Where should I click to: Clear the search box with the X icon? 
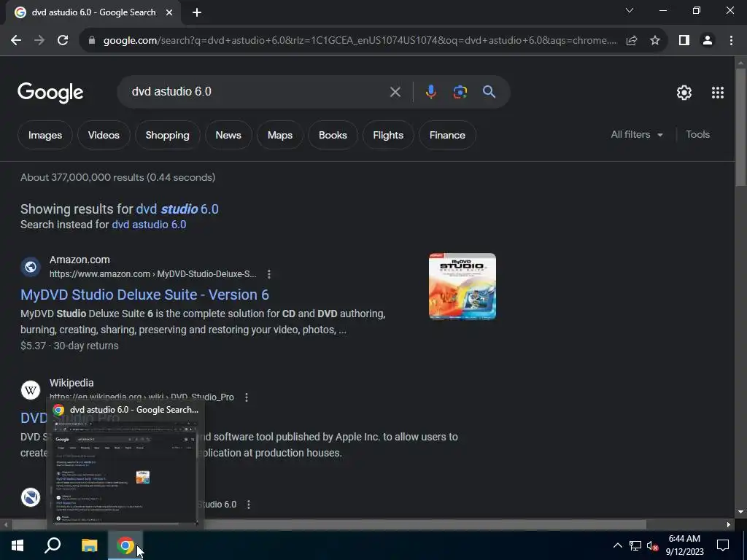click(395, 92)
